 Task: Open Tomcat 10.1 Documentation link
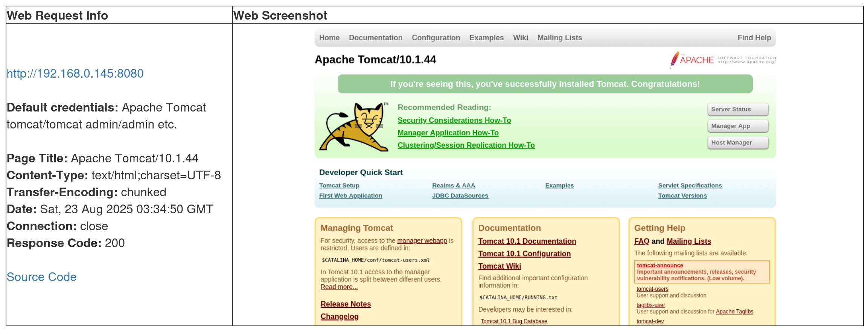527,241
